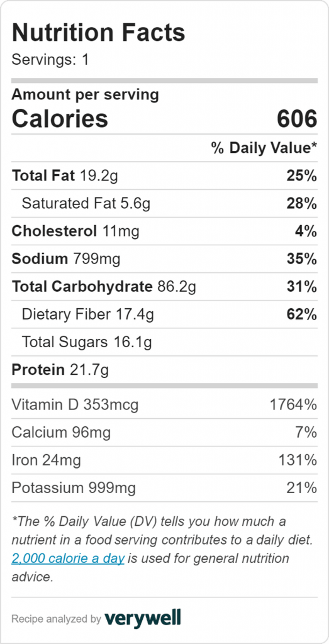The height and width of the screenshot is (644, 329).
Task: Click the "Recipe analyzed by" text
Action: tap(56, 619)
